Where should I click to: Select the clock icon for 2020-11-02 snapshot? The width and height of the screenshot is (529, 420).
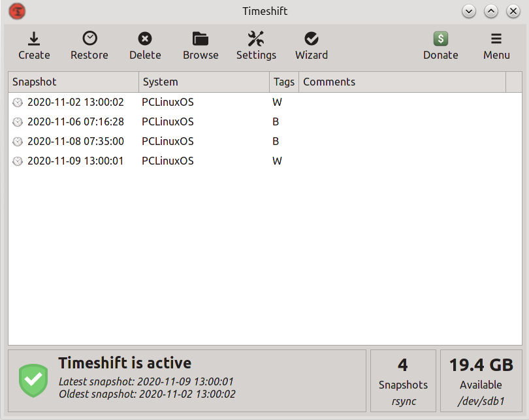(18, 102)
